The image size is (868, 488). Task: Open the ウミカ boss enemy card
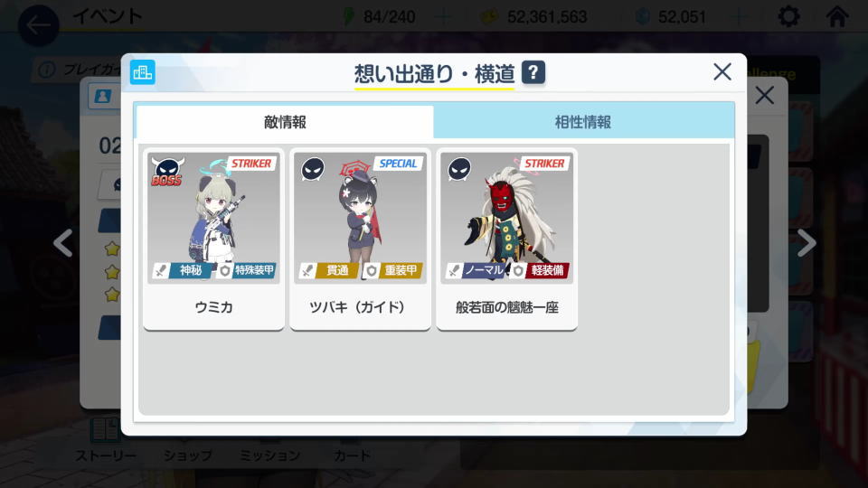pos(213,239)
